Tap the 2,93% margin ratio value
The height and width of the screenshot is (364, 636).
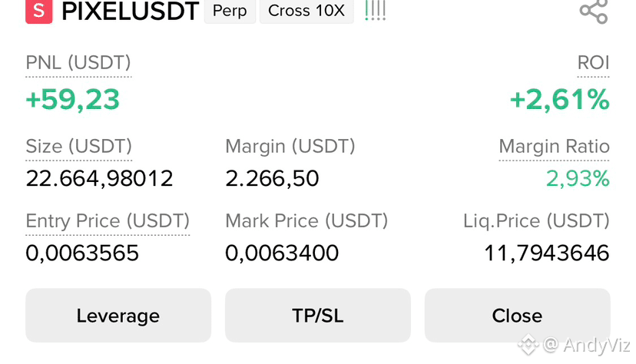(x=578, y=178)
